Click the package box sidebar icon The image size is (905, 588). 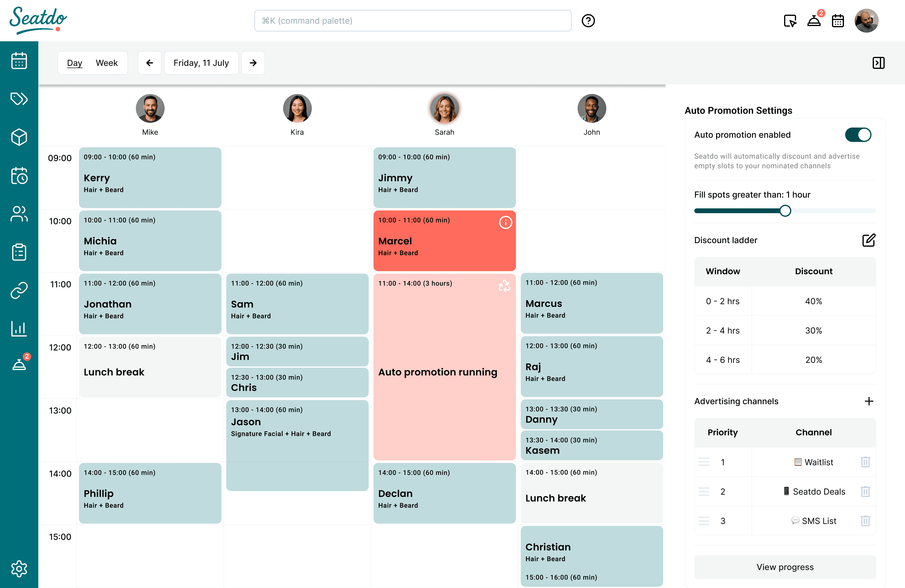pos(19,137)
